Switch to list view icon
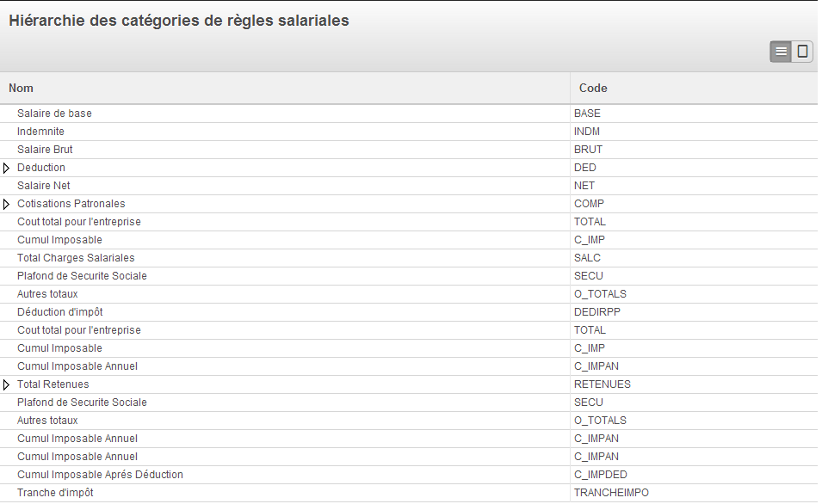The height and width of the screenshot is (504, 822). coord(781,52)
